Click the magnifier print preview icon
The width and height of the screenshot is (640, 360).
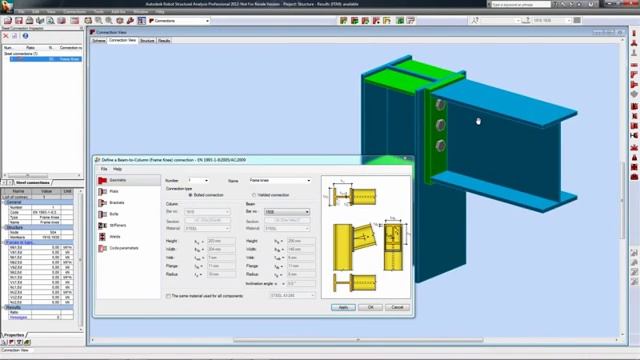51,20
